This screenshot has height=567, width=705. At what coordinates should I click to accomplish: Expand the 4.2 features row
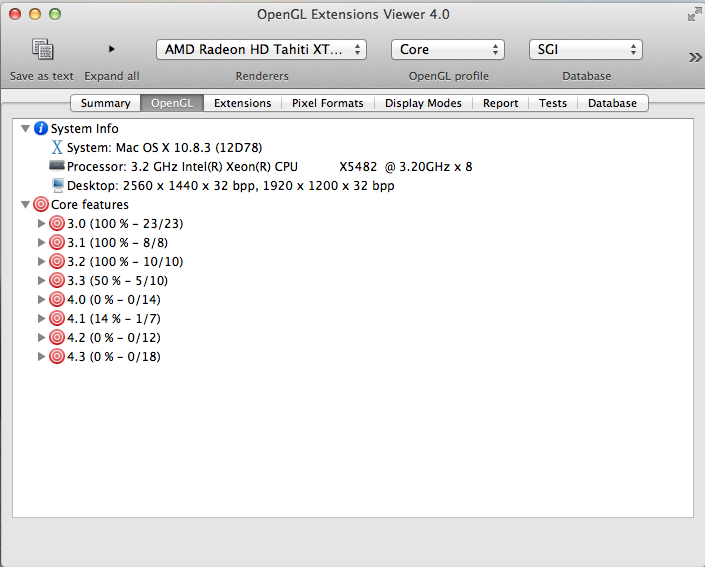(x=41, y=337)
